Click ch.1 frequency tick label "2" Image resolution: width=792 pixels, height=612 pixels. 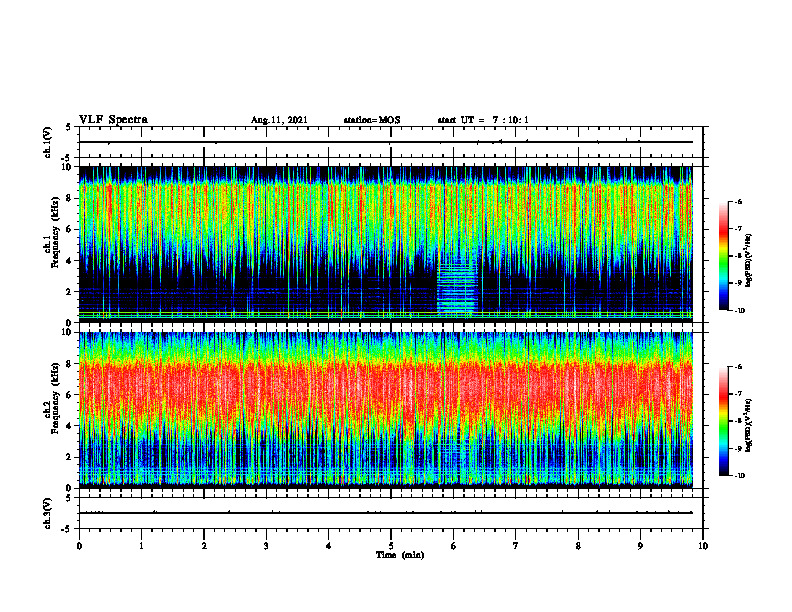[70, 292]
